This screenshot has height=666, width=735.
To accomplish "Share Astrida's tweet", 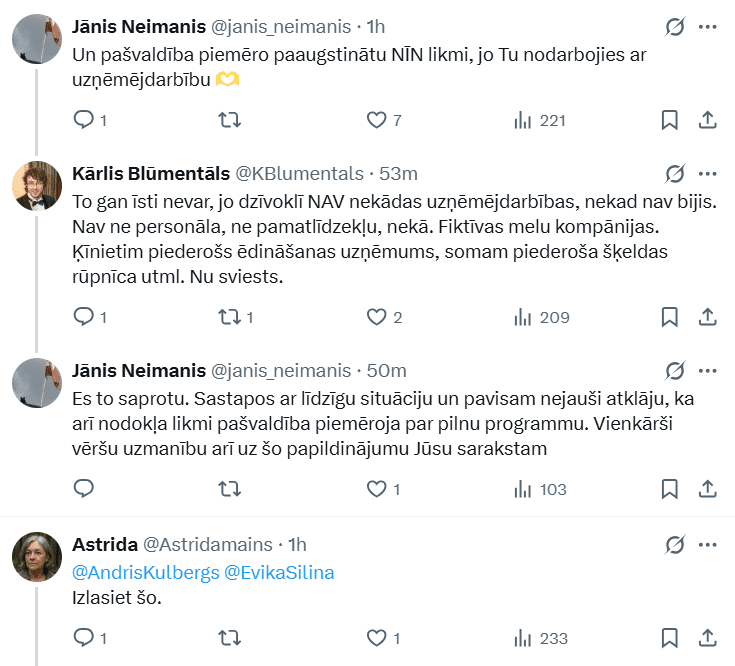I will pyautogui.click(x=707, y=637).
